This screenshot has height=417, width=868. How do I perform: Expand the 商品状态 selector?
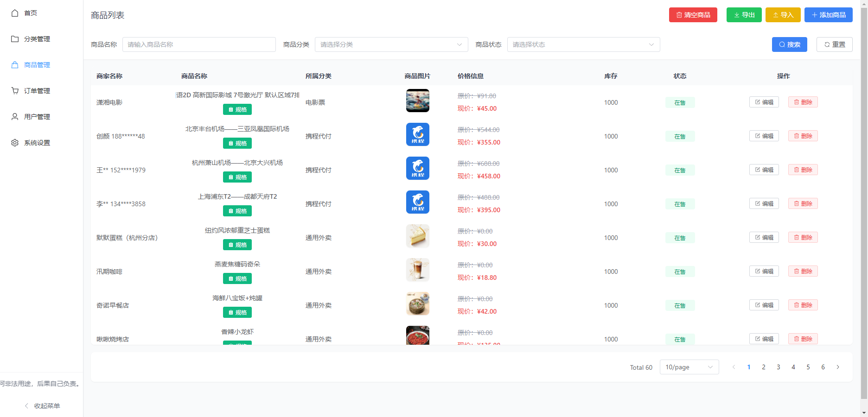(583, 44)
